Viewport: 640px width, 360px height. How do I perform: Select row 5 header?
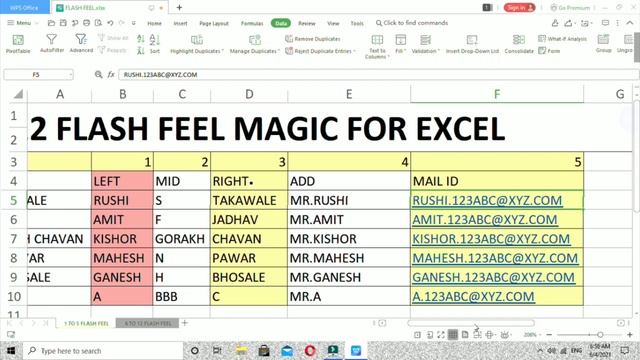14,200
